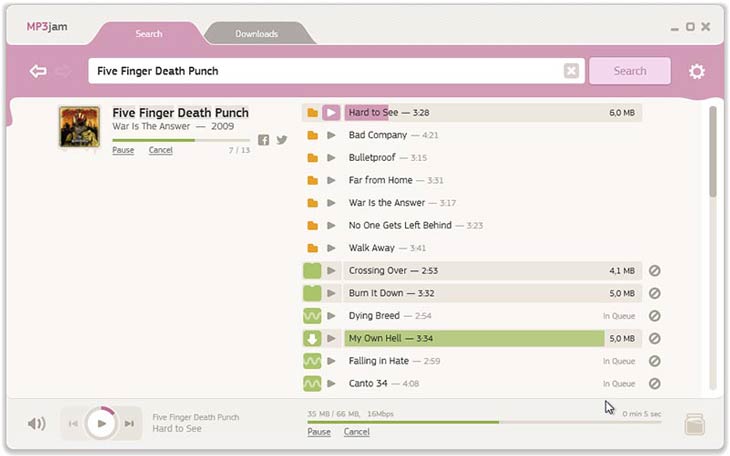This screenshot has width=730, height=456.
Task: Share album on Facebook
Action: coord(264,140)
